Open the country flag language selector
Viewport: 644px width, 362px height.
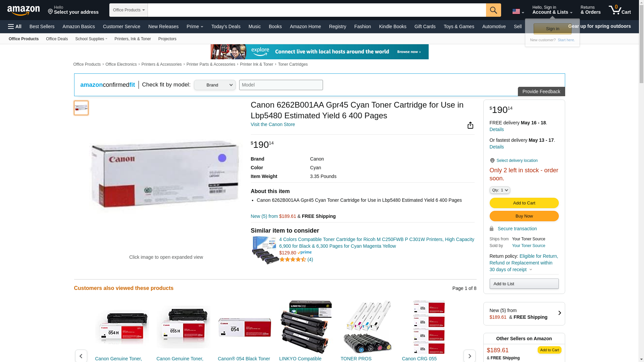point(518,12)
